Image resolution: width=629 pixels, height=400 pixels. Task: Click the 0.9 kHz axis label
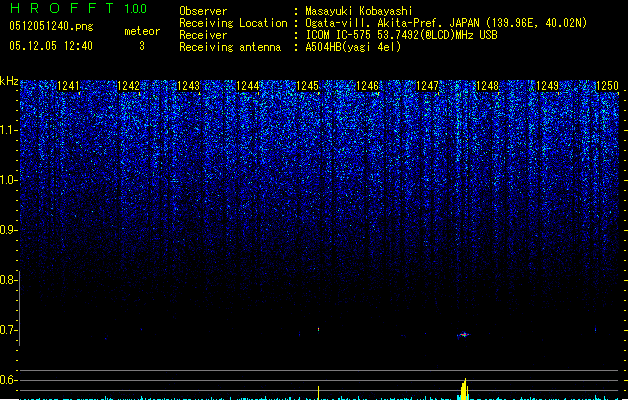click(x=8, y=230)
